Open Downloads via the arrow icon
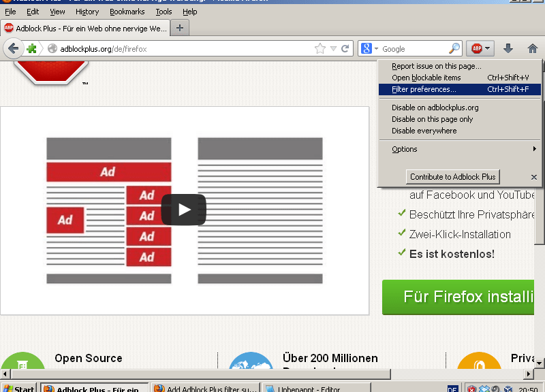Viewport: 545px width, 392px height. [508, 48]
